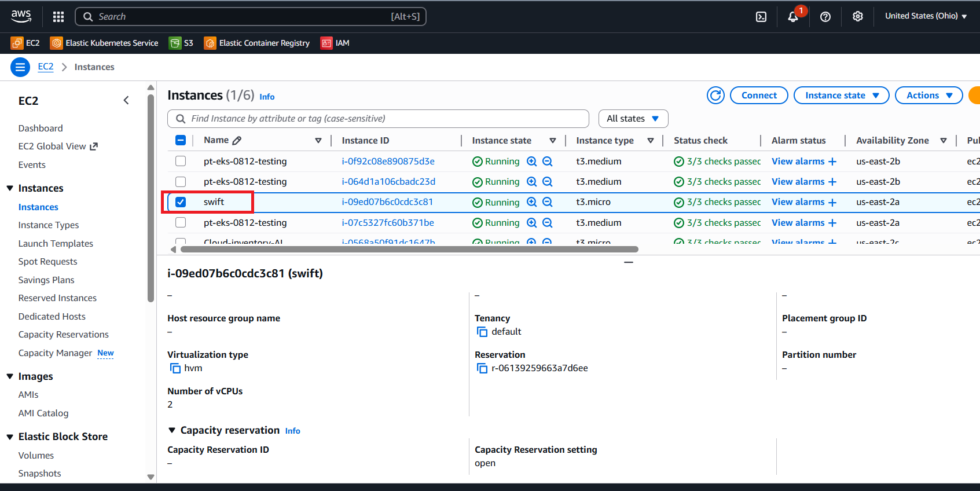Open EC2 shortcut in favorites bar
Viewport: 980px width, 491px height.
coord(25,43)
